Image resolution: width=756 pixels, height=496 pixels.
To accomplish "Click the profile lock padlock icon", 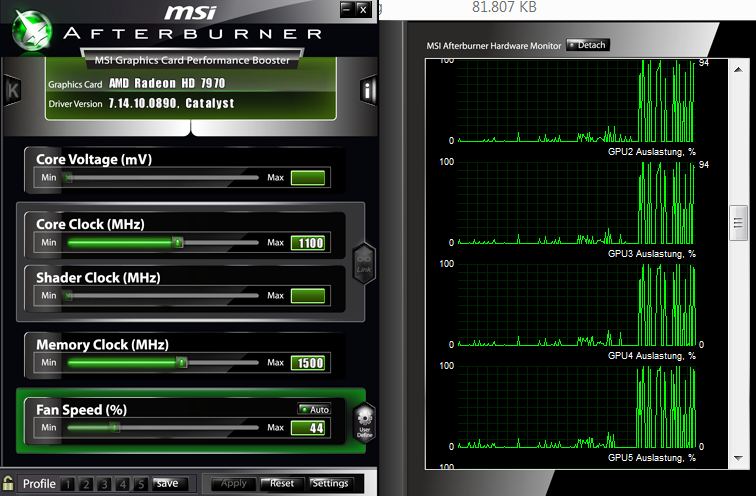I will pos(8,483).
